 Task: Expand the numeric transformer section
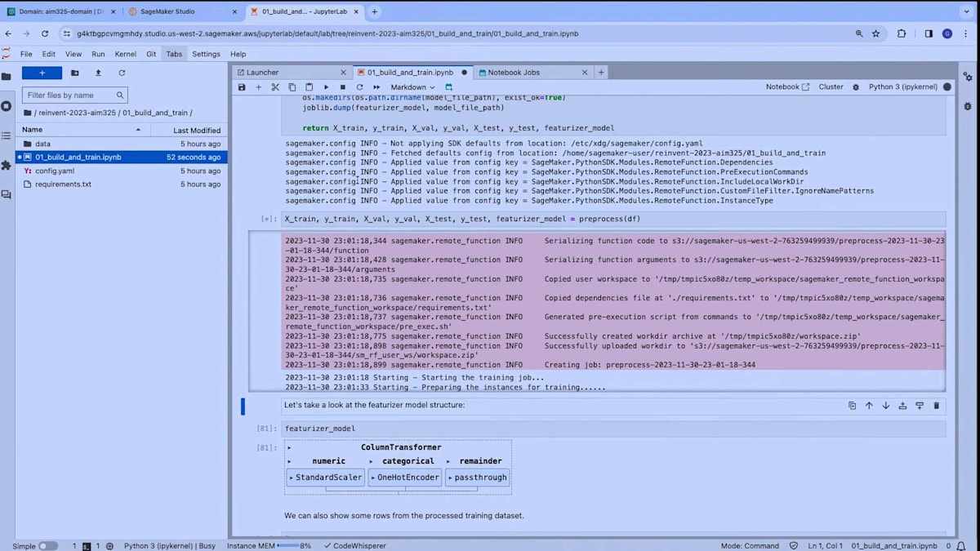290,461
